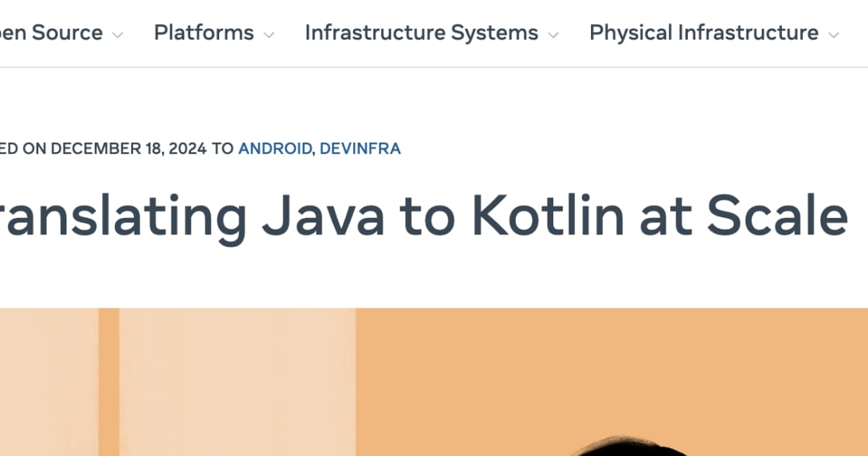This screenshot has height=456, width=868.
Task: Click the Platforms dropdown arrow icon
Action: tap(269, 33)
